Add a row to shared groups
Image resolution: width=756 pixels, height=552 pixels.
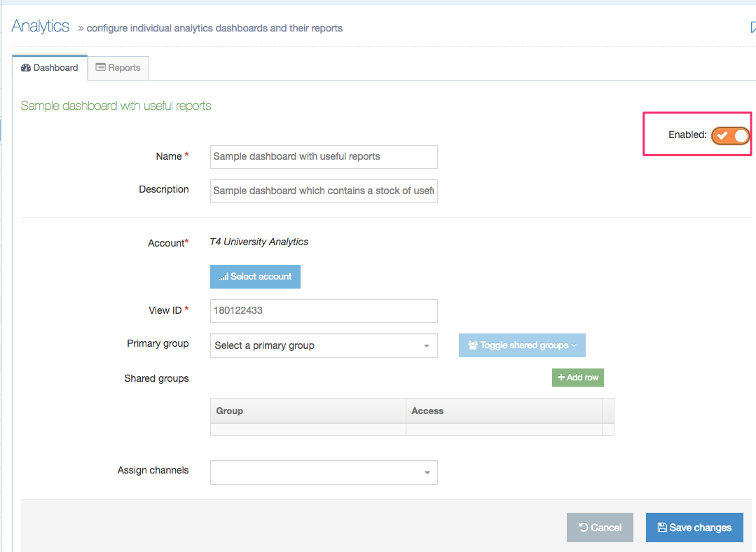(x=578, y=378)
